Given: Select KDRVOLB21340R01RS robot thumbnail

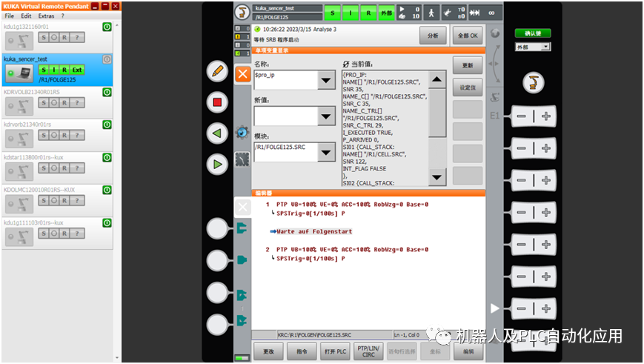Looking at the screenshot, I should 19,106.
